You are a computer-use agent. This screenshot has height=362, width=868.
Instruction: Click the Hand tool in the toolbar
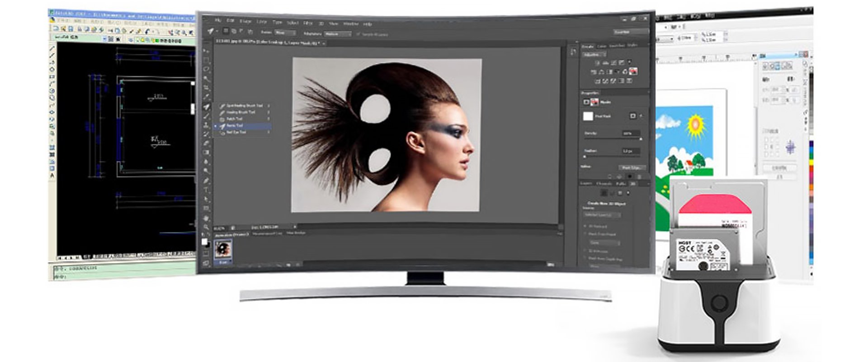tap(206, 218)
